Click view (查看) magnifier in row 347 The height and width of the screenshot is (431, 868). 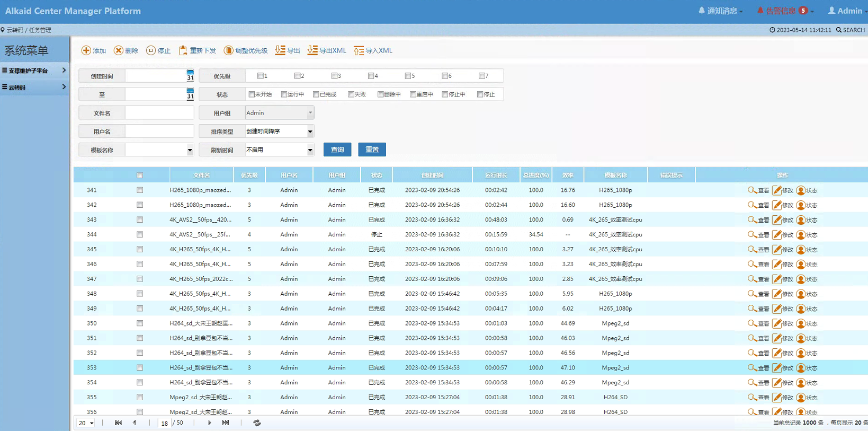752,279
